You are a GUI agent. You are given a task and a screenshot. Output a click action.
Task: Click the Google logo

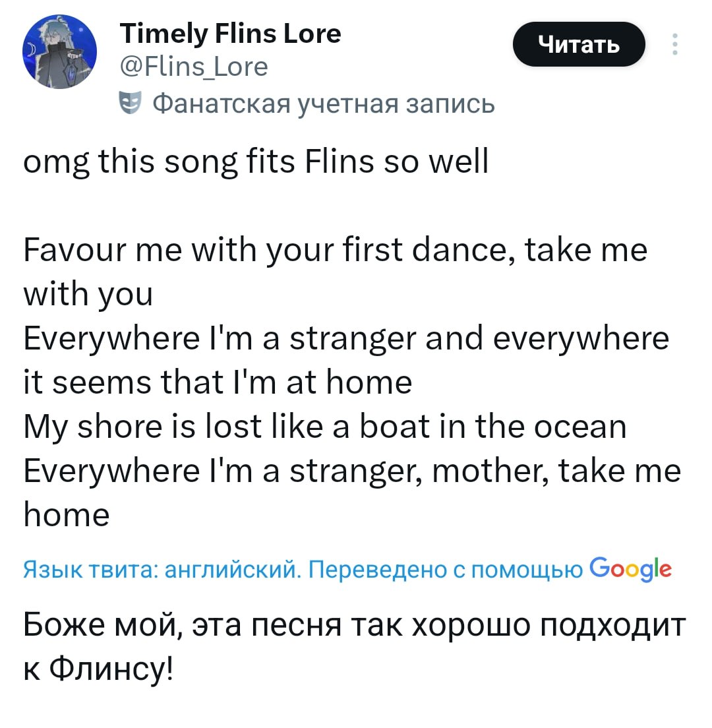630,568
